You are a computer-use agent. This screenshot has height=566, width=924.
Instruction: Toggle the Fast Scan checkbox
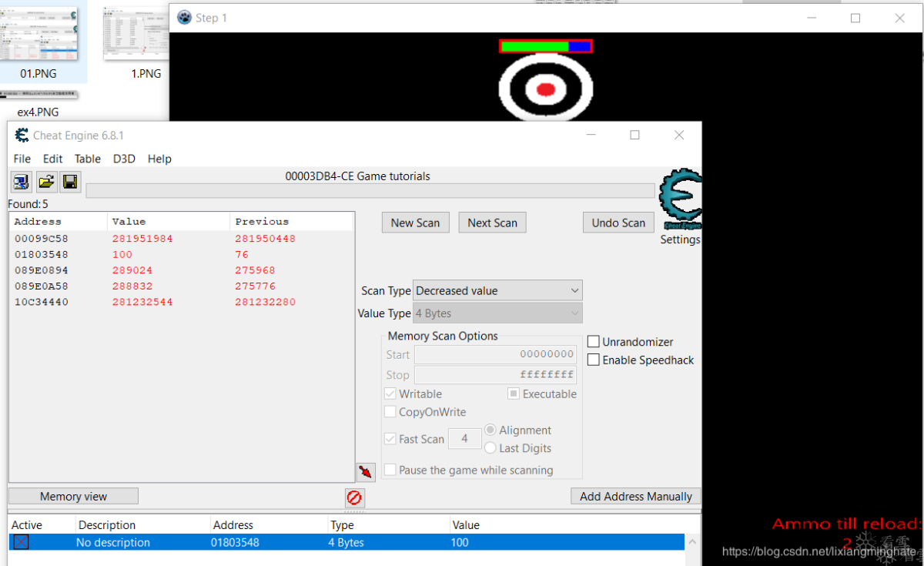390,439
